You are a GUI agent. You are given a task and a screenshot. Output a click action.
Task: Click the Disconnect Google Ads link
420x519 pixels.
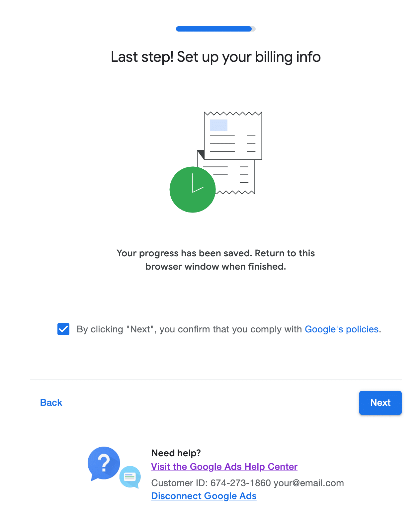click(x=204, y=496)
